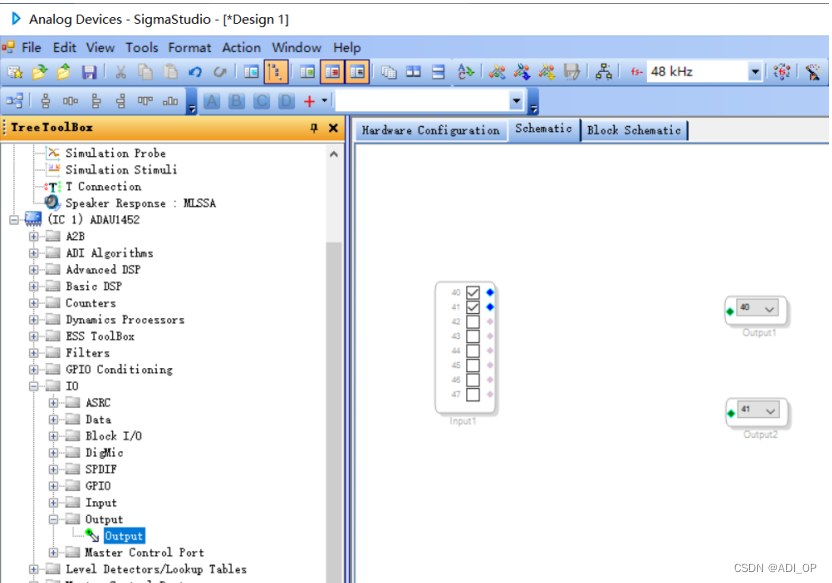Open the File menu
This screenshot has width=832, height=583.
tap(31, 48)
